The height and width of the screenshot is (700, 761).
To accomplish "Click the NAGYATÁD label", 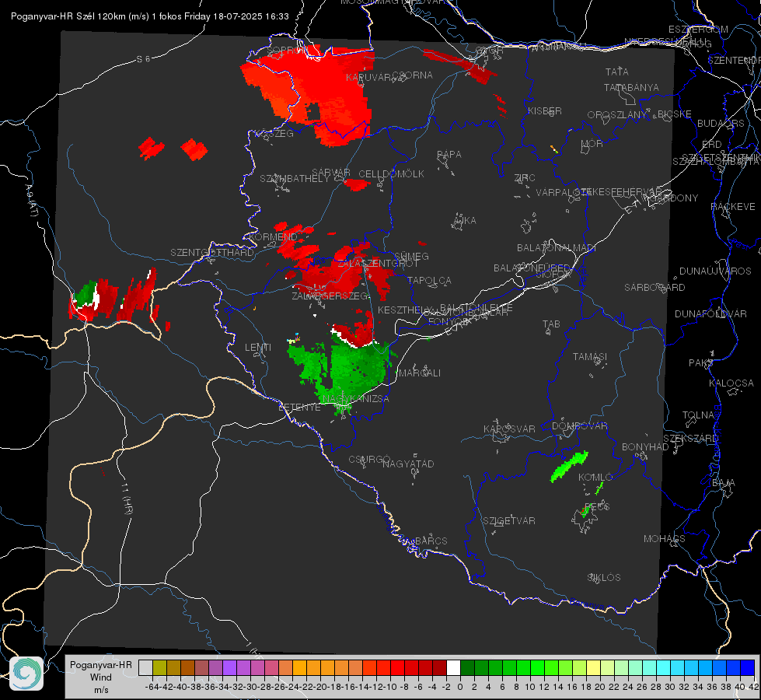I will [408, 464].
